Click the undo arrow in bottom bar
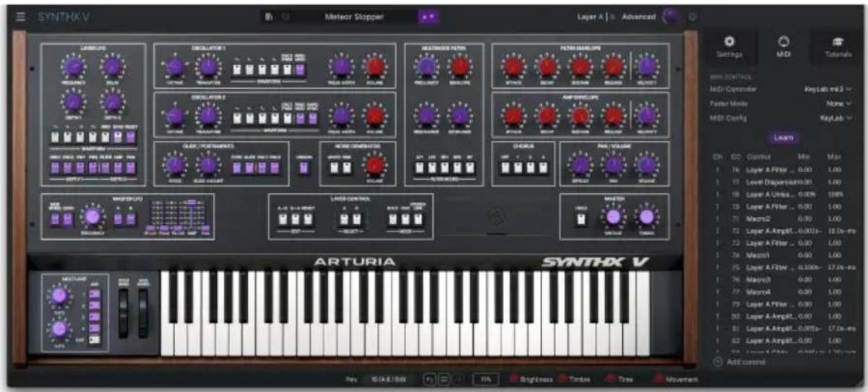 pyautogui.click(x=428, y=378)
